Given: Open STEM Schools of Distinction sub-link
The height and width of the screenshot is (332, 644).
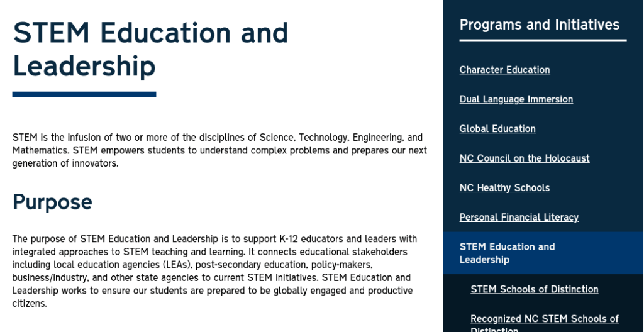Looking at the screenshot, I should click(x=534, y=289).
